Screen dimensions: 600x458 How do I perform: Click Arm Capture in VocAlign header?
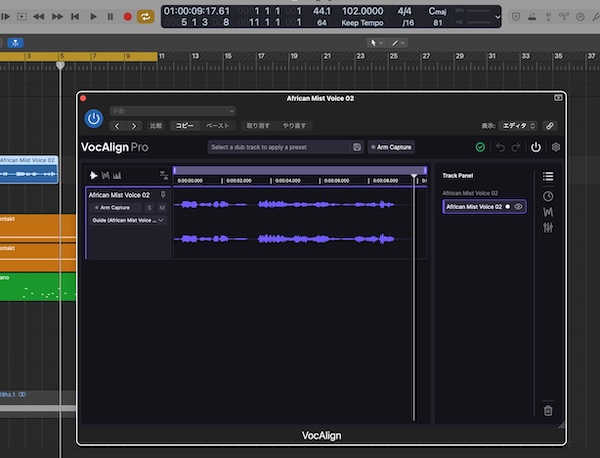coord(391,147)
